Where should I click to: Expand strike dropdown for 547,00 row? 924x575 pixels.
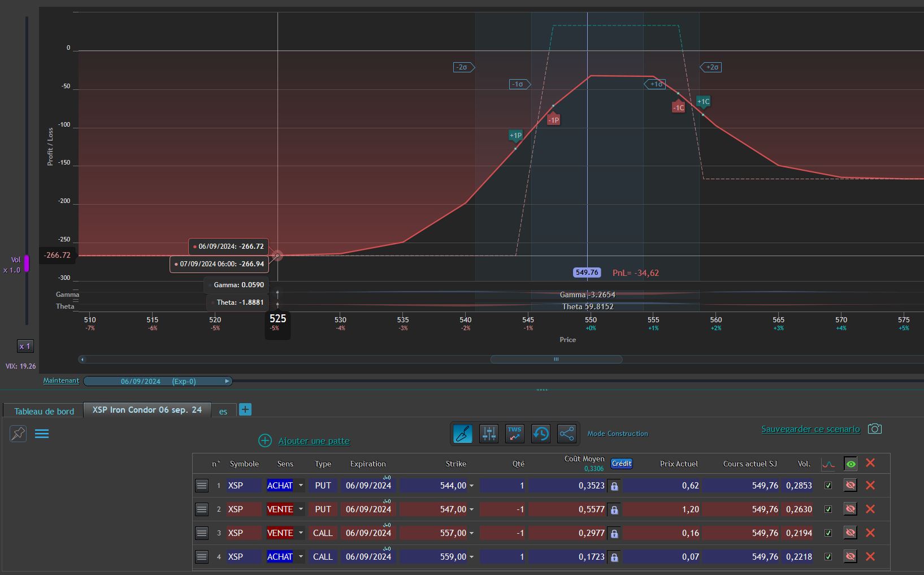(471, 509)
